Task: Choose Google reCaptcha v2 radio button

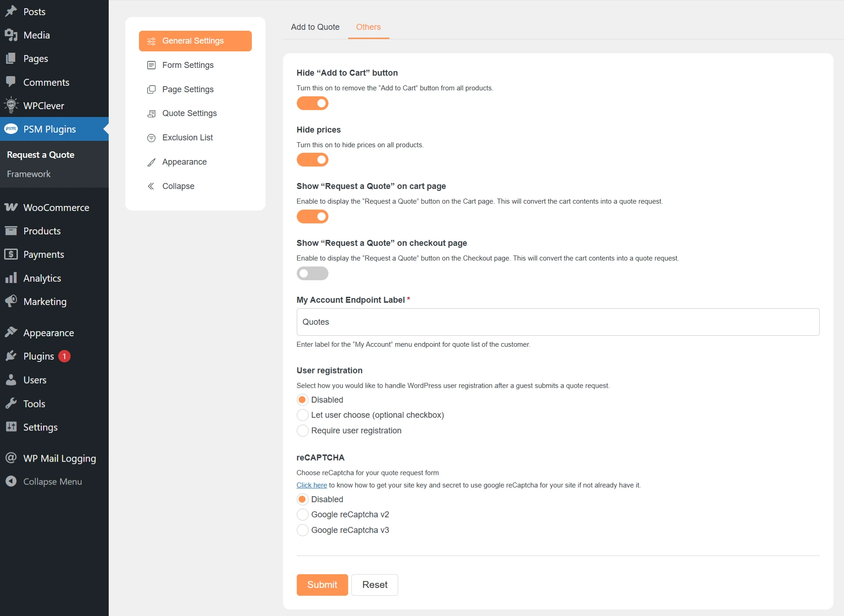Action: (303, 514)
